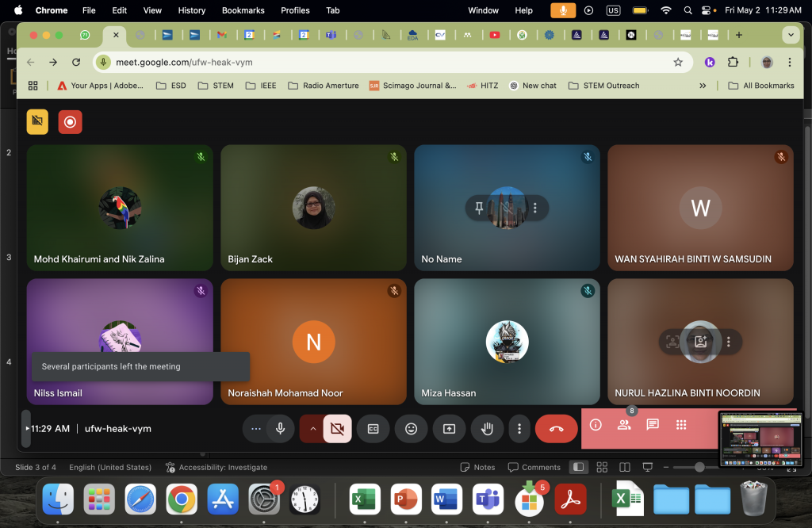Click the microphone permission icon in address bar

tap(104, 62)
